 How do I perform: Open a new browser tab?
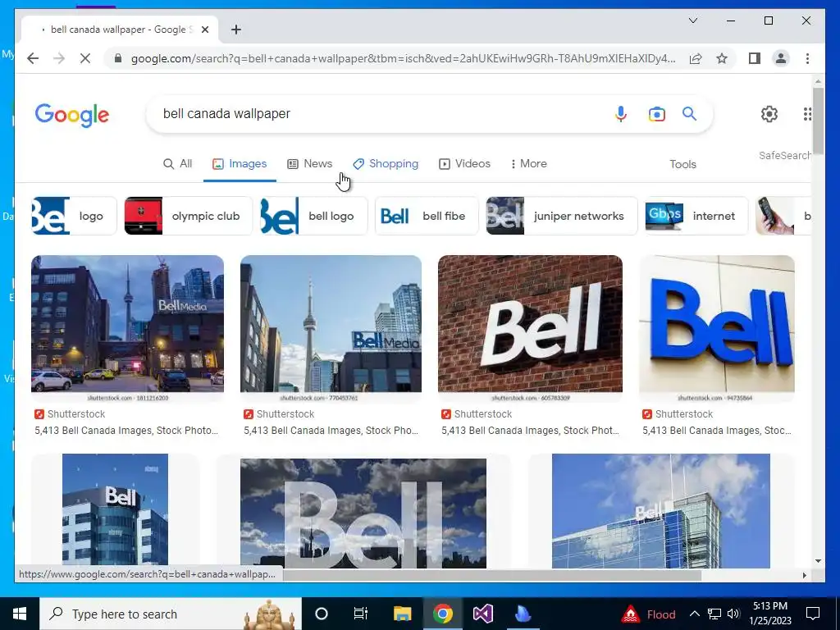coord(236,30)
